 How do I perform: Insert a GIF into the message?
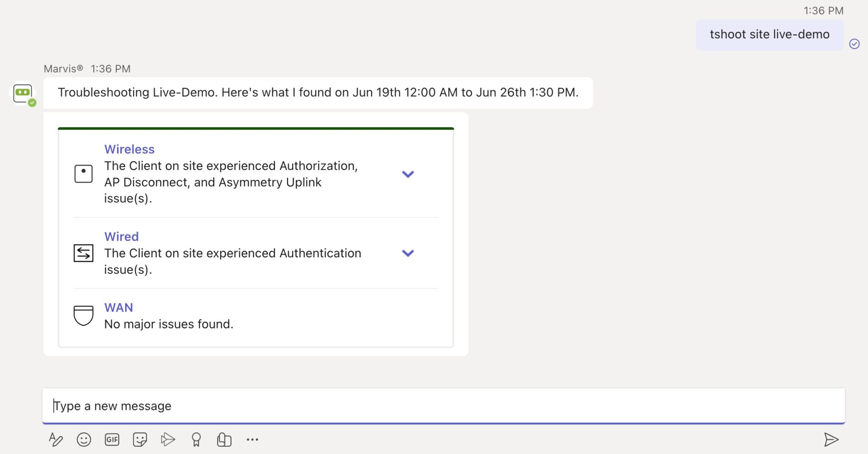112,440
